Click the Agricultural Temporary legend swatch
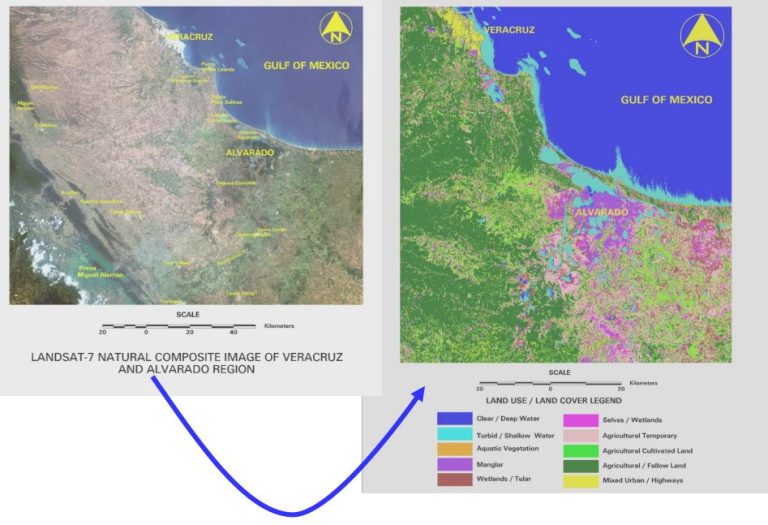768x525 pixels. pos(581,435)
